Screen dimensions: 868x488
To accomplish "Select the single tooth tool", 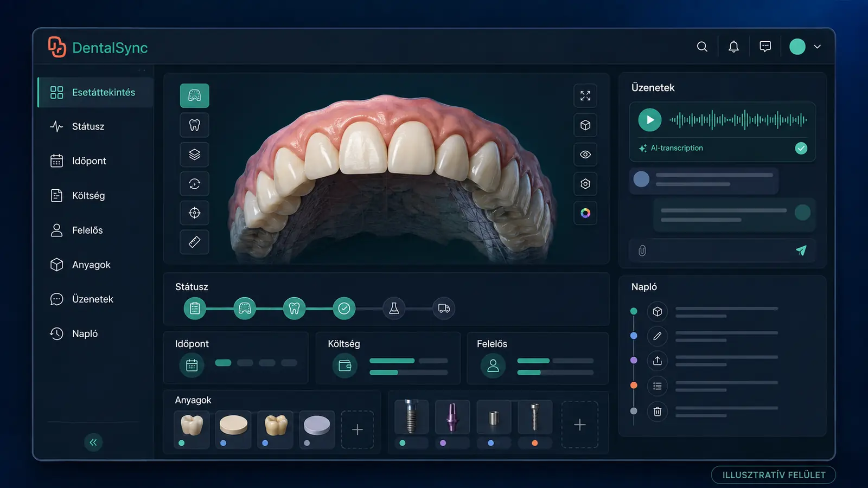I will (194, 125).
